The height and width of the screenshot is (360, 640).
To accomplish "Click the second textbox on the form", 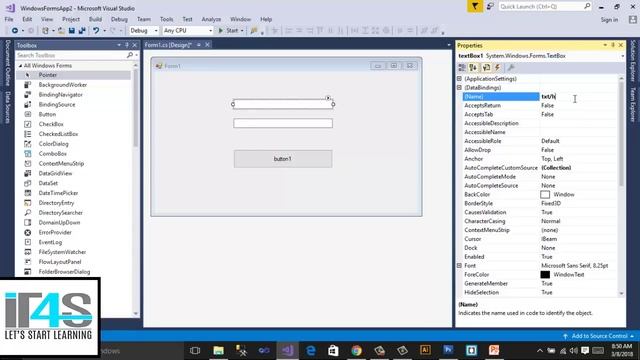I will point(283,123).
